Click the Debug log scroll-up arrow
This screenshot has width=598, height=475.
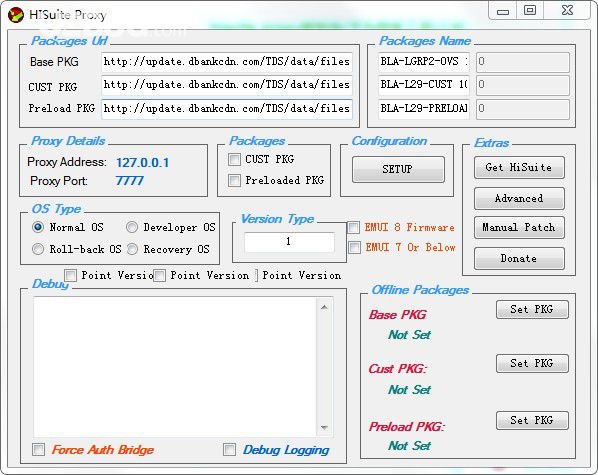[324, 307]
